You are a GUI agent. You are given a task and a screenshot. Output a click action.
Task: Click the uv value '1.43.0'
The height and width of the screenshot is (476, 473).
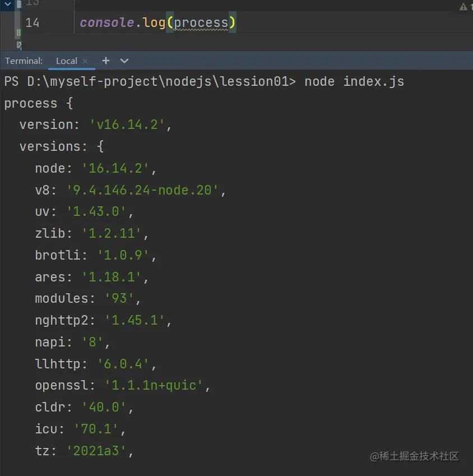click(96, 211)
